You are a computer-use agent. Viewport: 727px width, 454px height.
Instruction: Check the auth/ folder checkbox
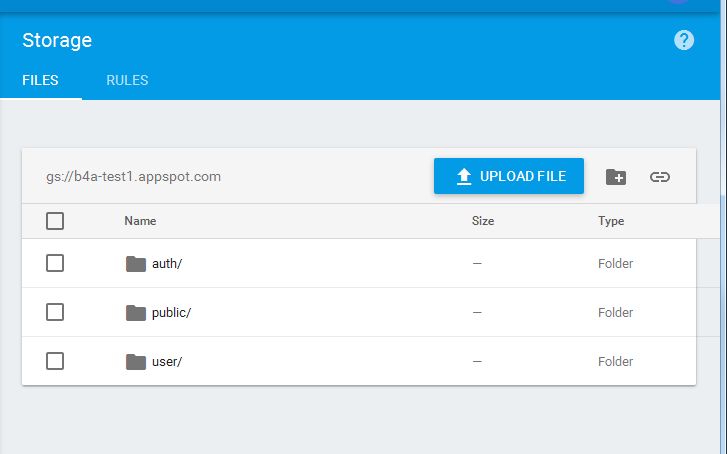(55, 263)
